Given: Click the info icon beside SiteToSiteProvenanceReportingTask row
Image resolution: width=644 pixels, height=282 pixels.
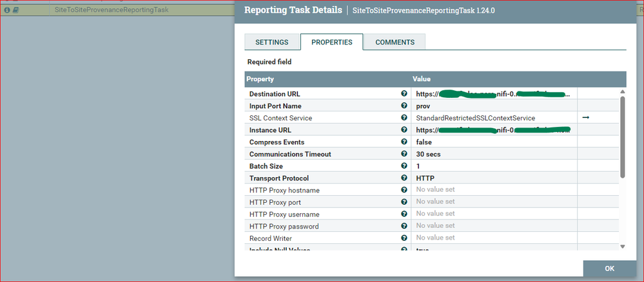Looking at the screenshot, I should point(7,10).
